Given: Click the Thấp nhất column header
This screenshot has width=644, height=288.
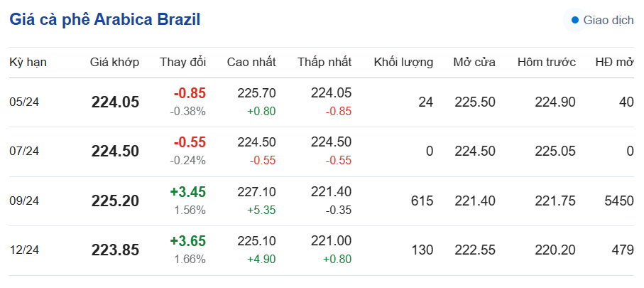Looking at the screenshot, I should pos(324,62).
